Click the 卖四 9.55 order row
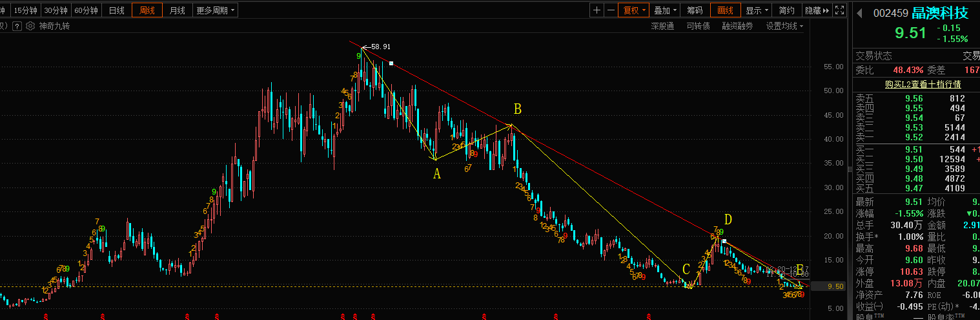980x320 pixels. (x=915, y=108)
